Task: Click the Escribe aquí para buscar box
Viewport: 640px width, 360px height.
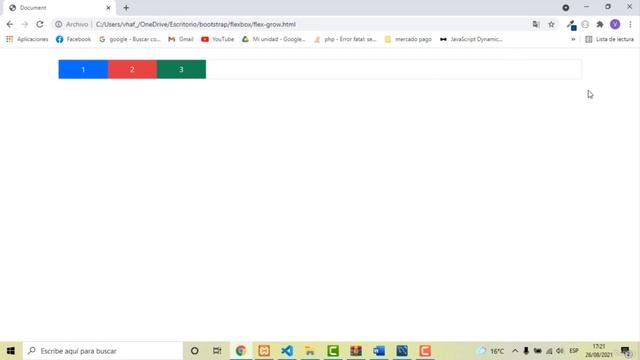Action: pos(102,351)
